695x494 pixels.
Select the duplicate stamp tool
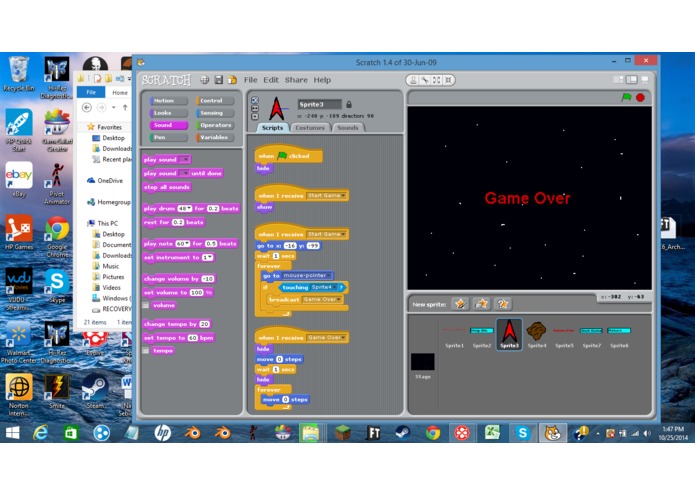point(413,80)
